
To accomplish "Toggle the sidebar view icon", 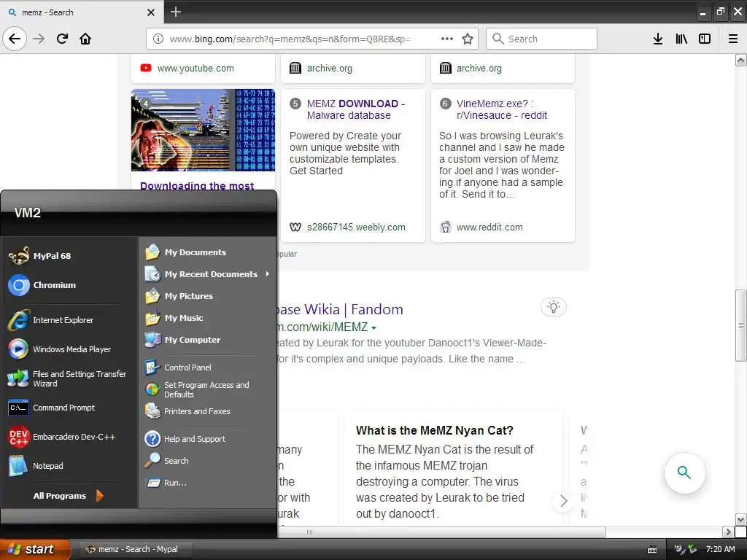I will 705,39.
